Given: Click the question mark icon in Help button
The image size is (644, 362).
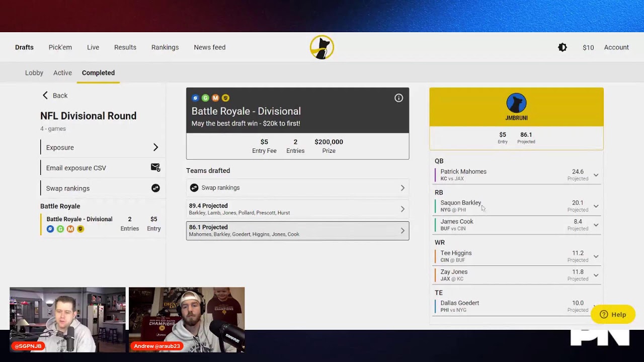Looking at the screenshot, I should tap(604, 315).
